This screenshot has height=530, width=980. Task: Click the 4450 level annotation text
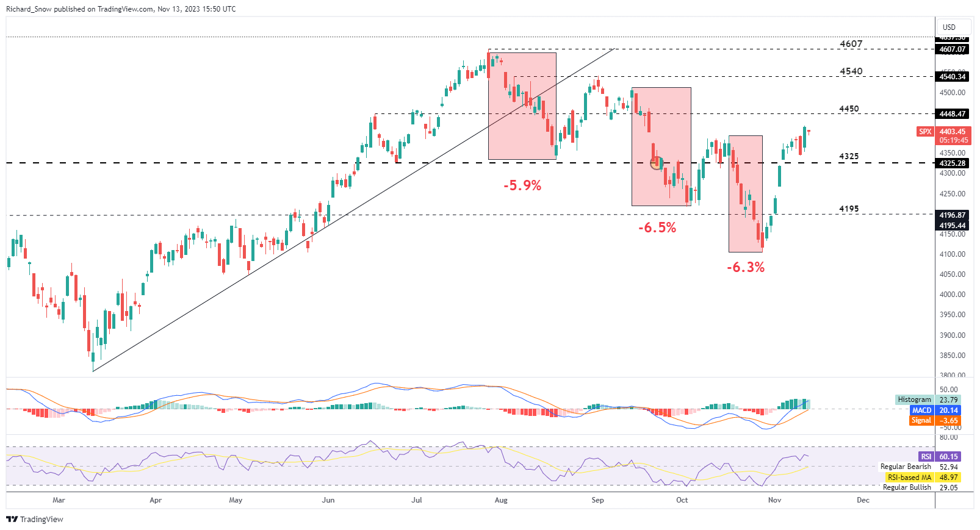[x=849, y=109]
